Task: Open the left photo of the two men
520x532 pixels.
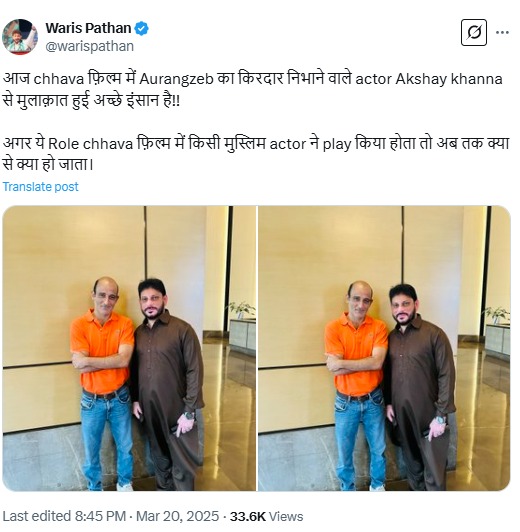Action: [129, 348]
